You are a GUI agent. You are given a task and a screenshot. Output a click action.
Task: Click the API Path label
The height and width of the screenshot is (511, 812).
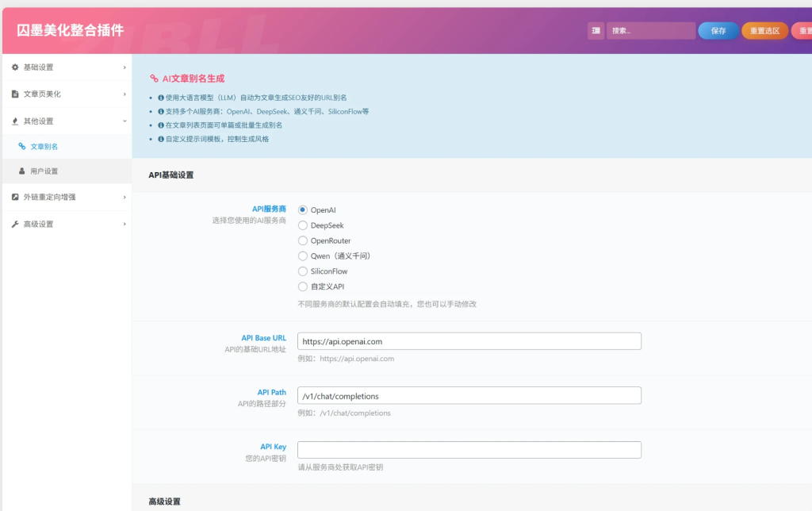[x=272, y=392]
